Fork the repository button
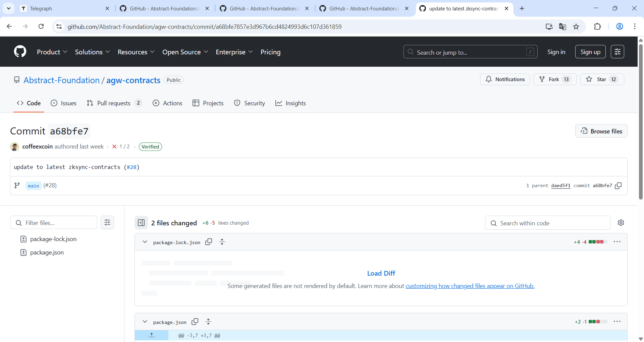This screenshot has width=644, height=342. pyautogui.click(x=555, y=79)
